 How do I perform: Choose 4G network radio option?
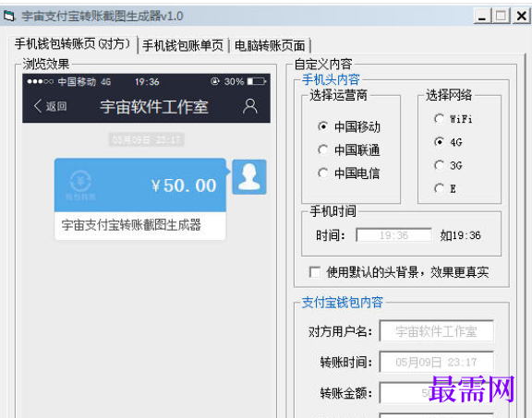pos(439,142)
